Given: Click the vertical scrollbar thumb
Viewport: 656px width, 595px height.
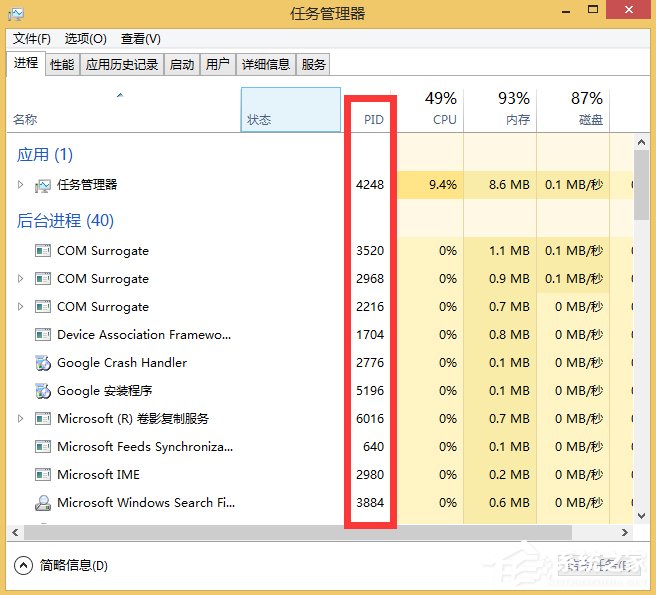Looking at the screenshot, I should [x=641, y=185].
